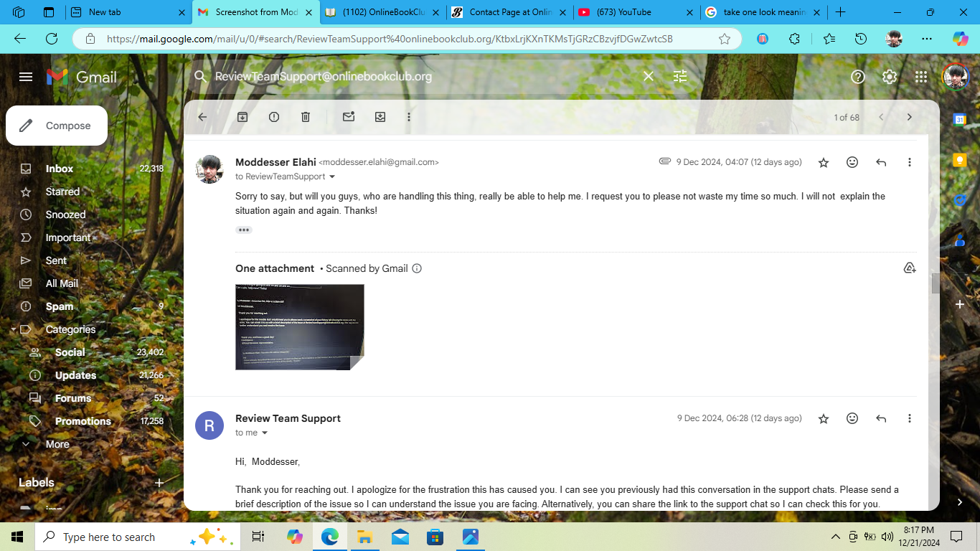The image size is (980, 551).
Task: Open Gmail support help icon
Action: [858, 77]
